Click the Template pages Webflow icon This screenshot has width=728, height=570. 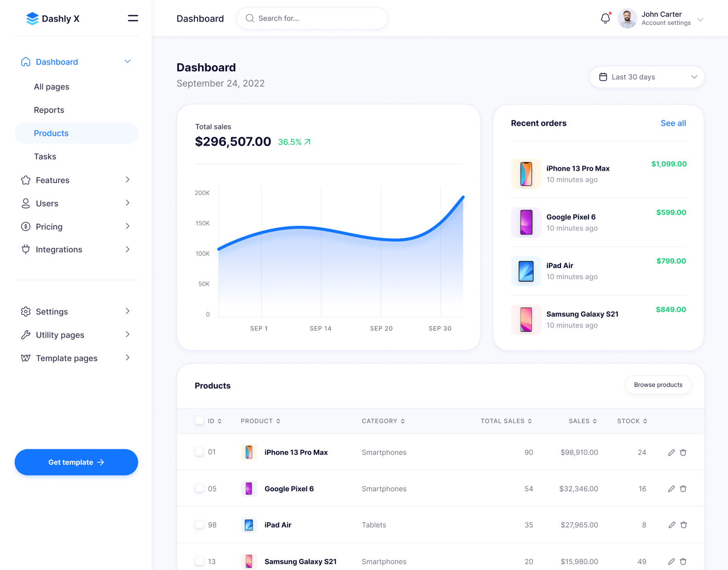(26, 358)
